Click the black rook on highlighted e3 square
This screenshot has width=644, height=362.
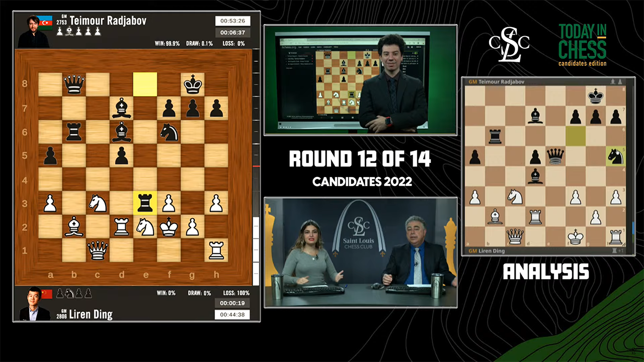[145, 203]
